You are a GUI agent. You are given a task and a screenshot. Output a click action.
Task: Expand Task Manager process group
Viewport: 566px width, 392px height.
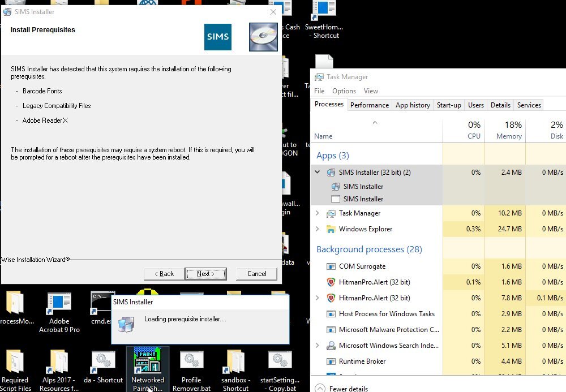[318, 213]
